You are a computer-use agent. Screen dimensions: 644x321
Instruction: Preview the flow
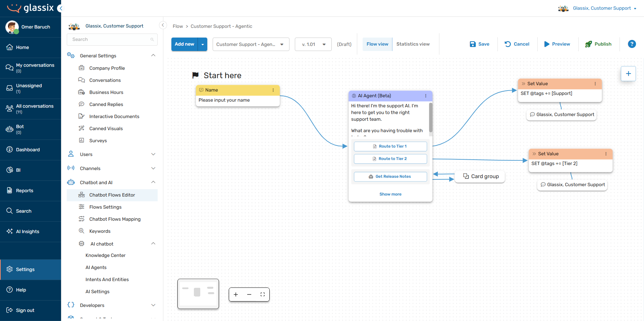tap(557, 44)
